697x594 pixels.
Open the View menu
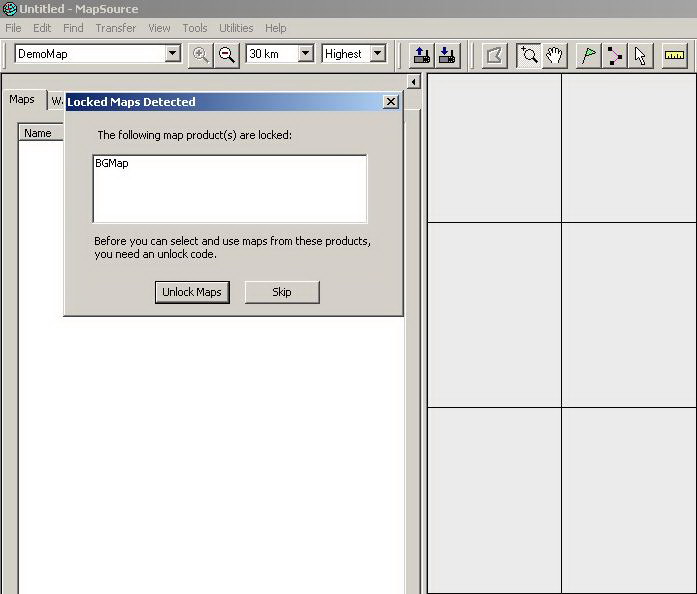[x=159, y=28]
